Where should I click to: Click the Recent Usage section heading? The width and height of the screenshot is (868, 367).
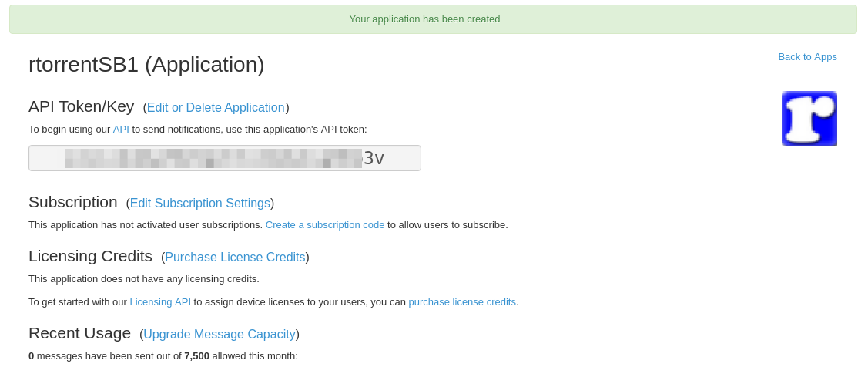coord(80,333)
